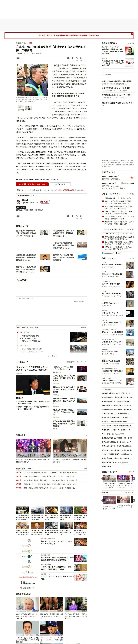Select はてなブックマーク social ranking tab
Viewport: 138px width, 644px height.
(126, 233)
